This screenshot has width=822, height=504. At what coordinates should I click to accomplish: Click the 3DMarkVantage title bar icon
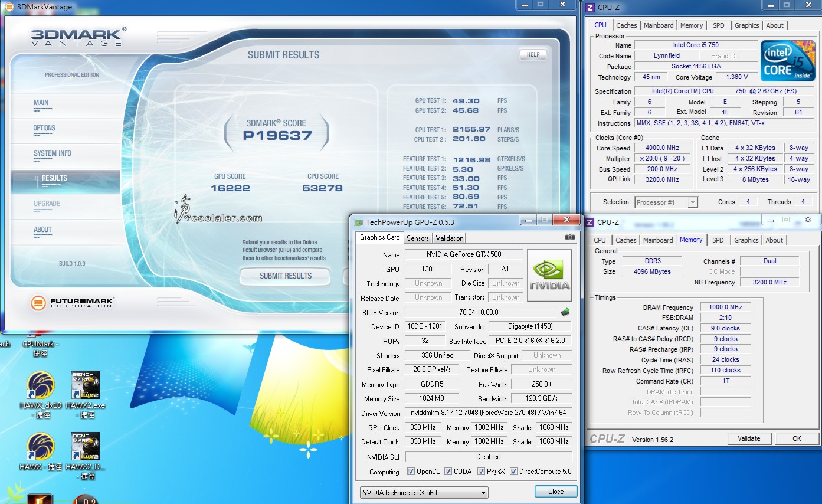(x=9, y=7)
